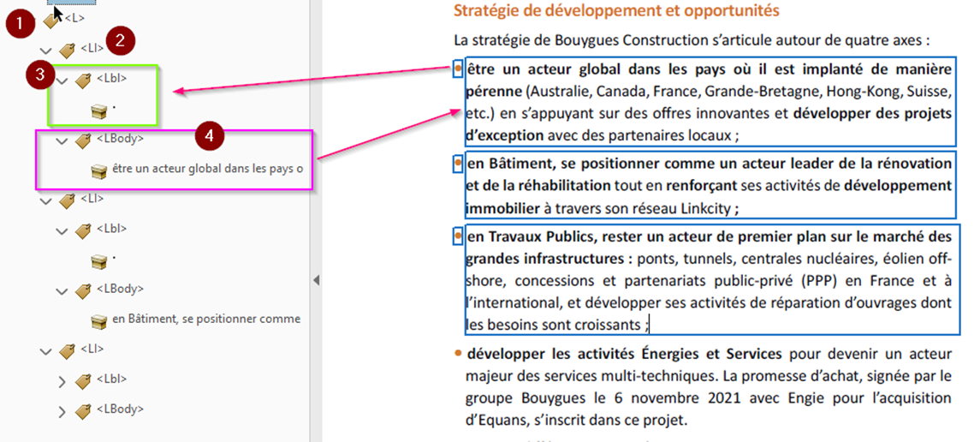Expand the third <LBody> node

point(62,411)
